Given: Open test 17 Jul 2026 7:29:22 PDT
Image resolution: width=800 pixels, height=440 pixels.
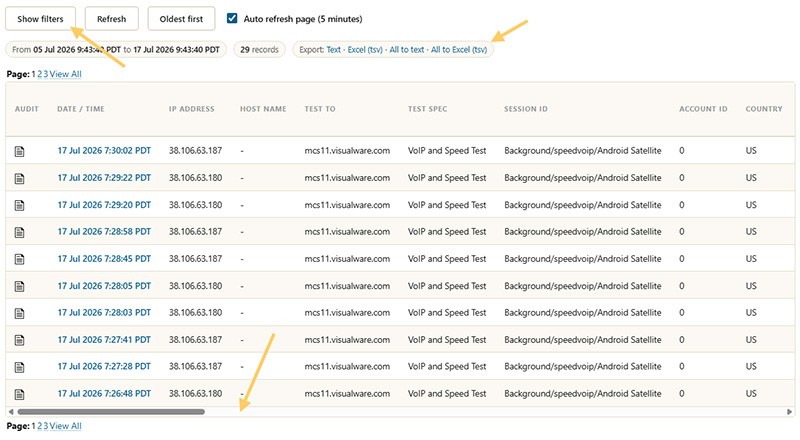Looking at the screenshot, I should (104, 178).
